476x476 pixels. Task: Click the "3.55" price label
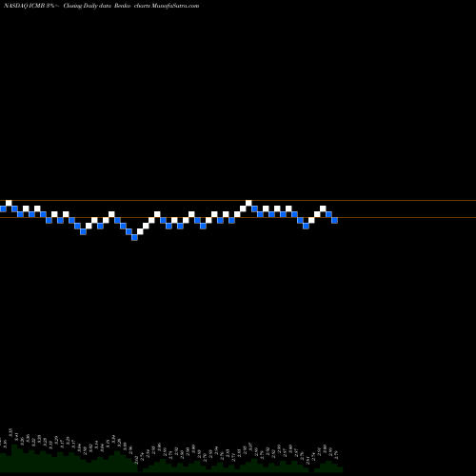(x=10, y=432)
